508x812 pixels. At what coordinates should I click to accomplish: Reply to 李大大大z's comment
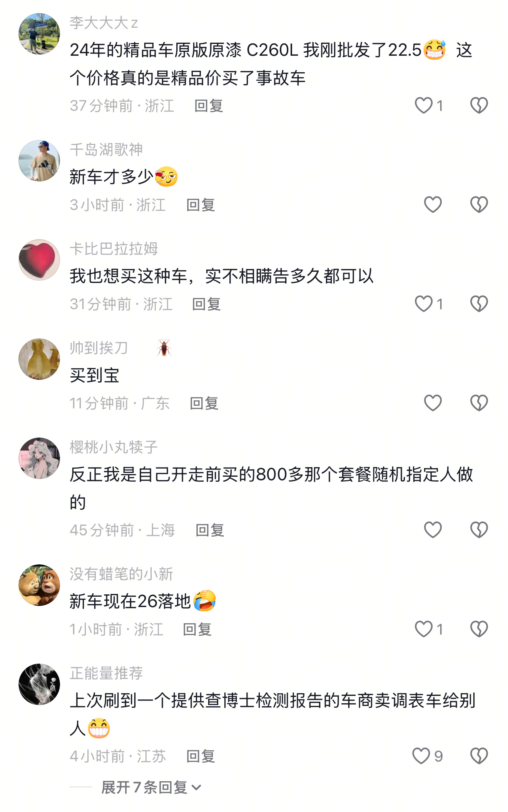(209, 106)
